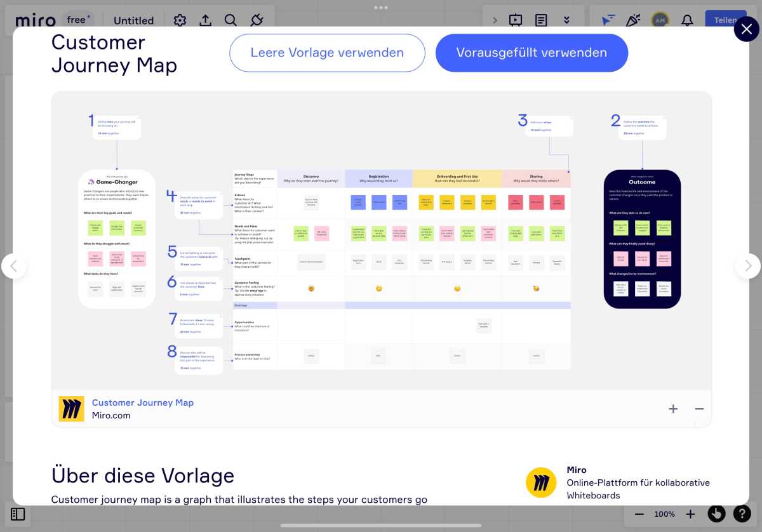This screenshot has width=762, height=532.
Task: Zoom in the template preview with plus
Action: (x=673, y=409)
